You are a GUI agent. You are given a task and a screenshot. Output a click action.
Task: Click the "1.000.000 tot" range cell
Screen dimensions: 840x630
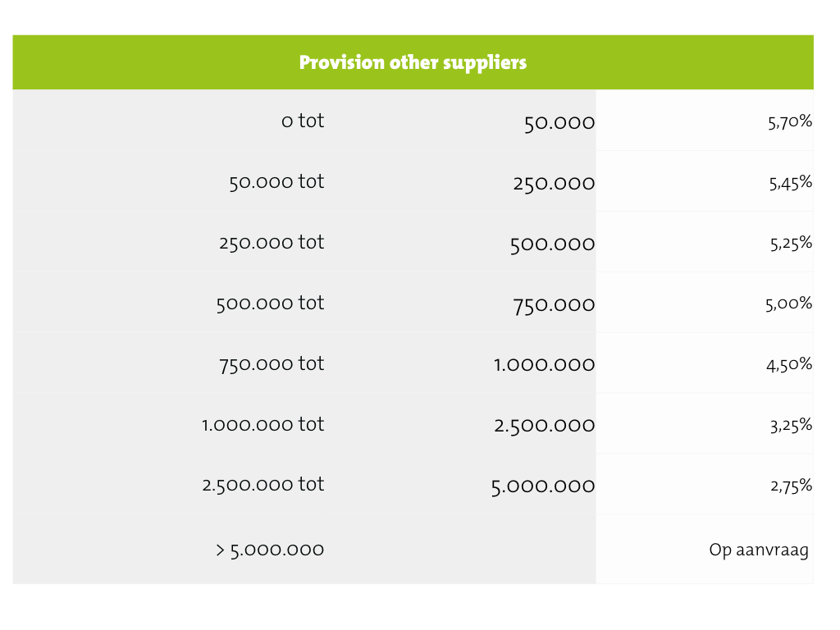(x=263, y=424)
